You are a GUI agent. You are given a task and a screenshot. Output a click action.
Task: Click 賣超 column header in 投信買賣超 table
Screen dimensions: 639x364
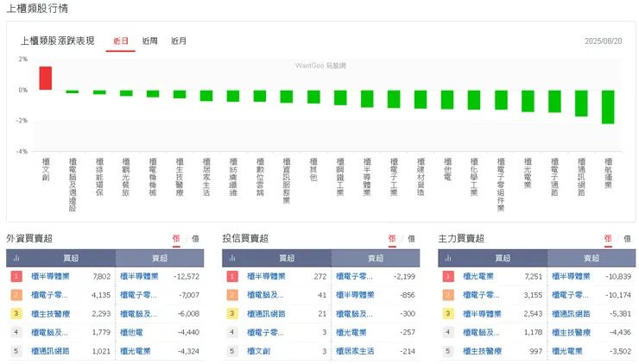pos(376,258)
